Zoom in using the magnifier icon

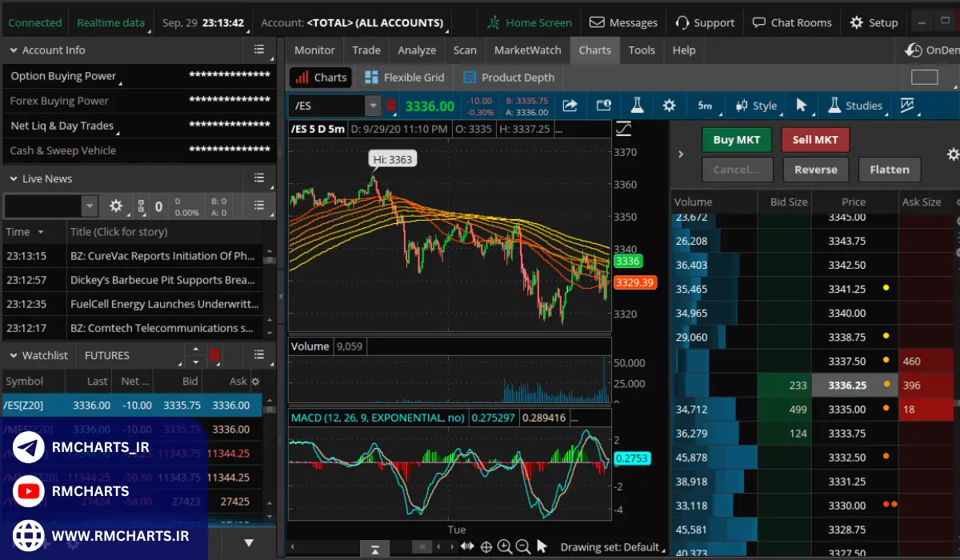pos(505,546)
